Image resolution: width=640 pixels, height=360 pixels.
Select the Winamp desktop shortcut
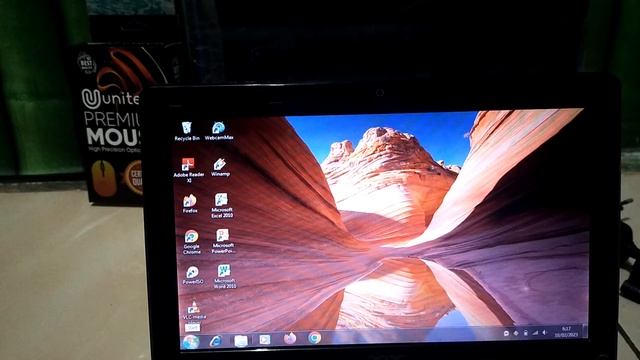220,167
